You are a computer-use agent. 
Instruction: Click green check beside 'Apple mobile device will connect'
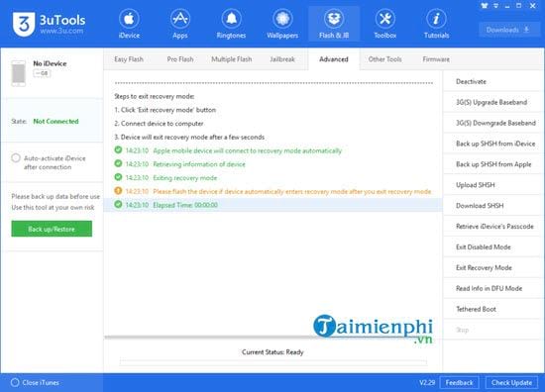[118, 150]
